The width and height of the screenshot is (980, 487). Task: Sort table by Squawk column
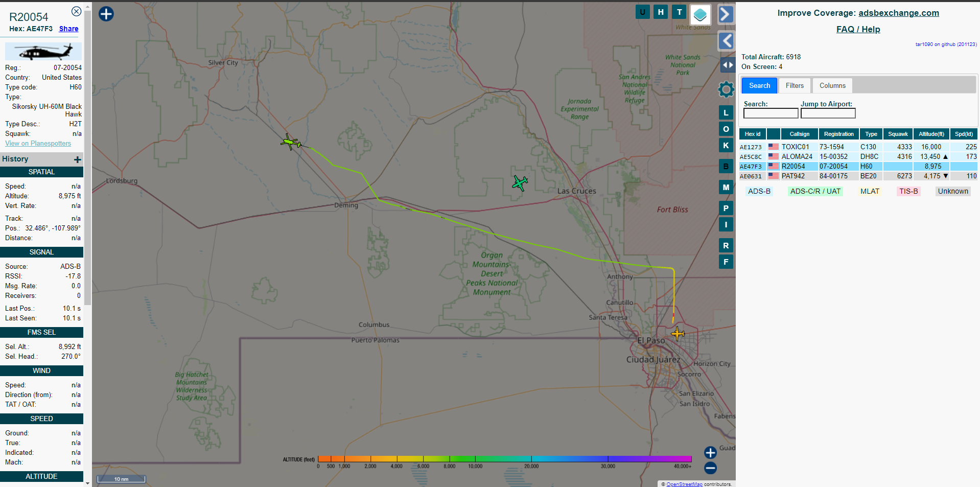click(x=898, y=134)
